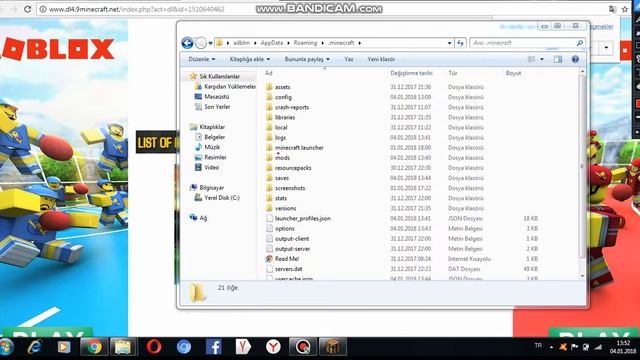Image resolution: width=640 pixels, height=360 pixels.
Task: Click AppData in the address breadcrumb
Action: point(272,43)
